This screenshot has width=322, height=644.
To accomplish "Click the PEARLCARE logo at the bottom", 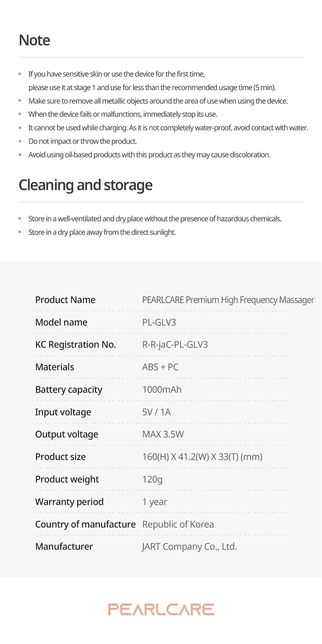I will click(161, 609).
